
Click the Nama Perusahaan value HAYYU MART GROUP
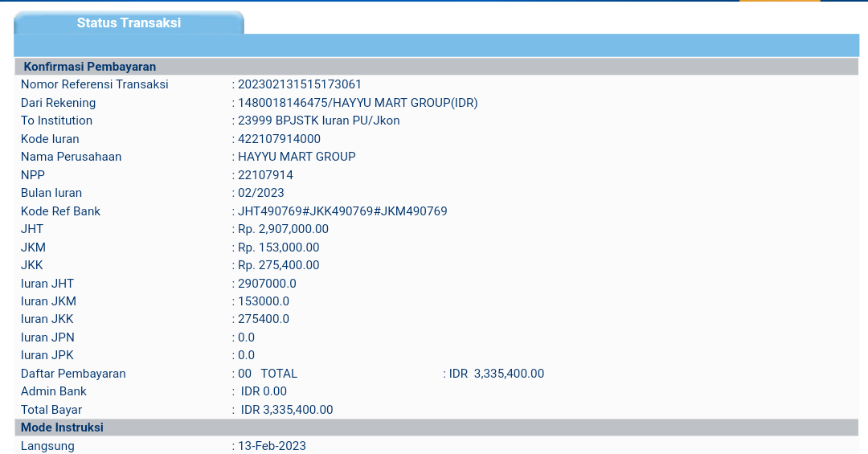pyautogui.click(x=297, y=157)
